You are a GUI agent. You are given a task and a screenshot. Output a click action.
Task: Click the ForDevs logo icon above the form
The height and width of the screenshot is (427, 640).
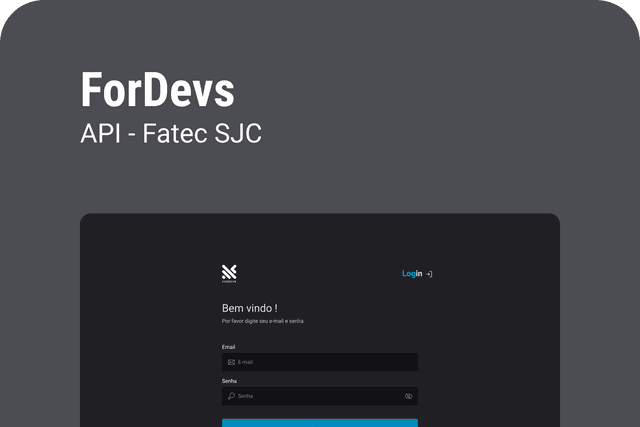pyautogui.click(x=229, y=271)
